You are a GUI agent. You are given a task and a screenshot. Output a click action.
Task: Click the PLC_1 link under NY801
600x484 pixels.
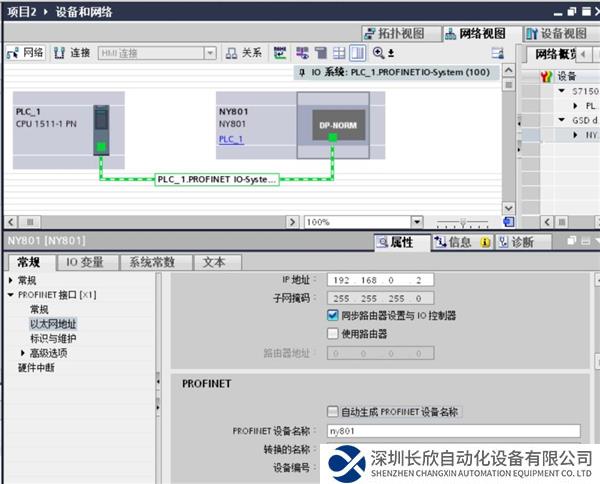tap(230, 140)
